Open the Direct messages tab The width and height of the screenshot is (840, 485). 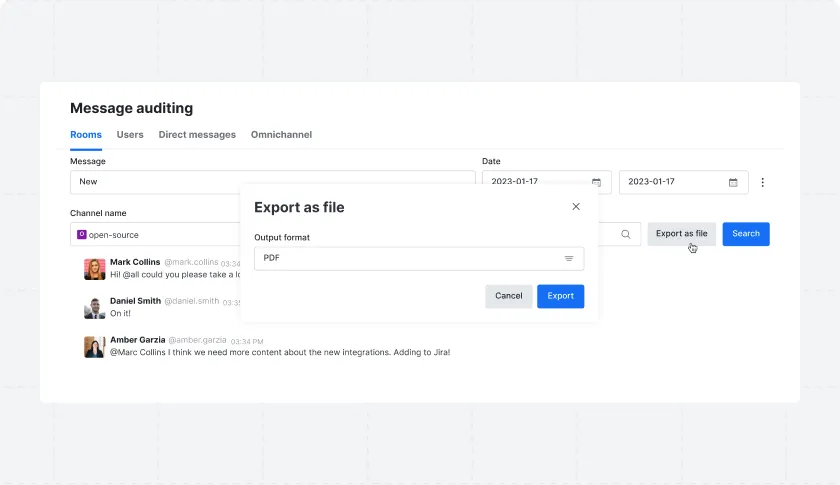(x=197, y=135)
